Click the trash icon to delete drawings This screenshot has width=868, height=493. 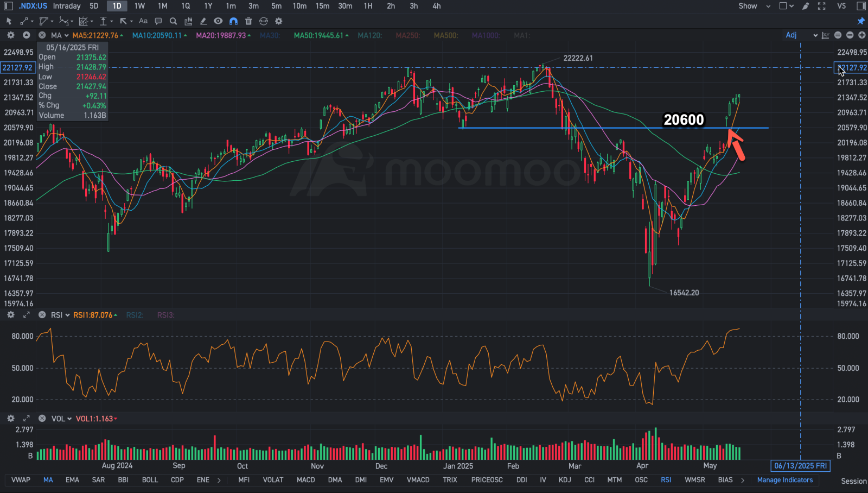248,21
